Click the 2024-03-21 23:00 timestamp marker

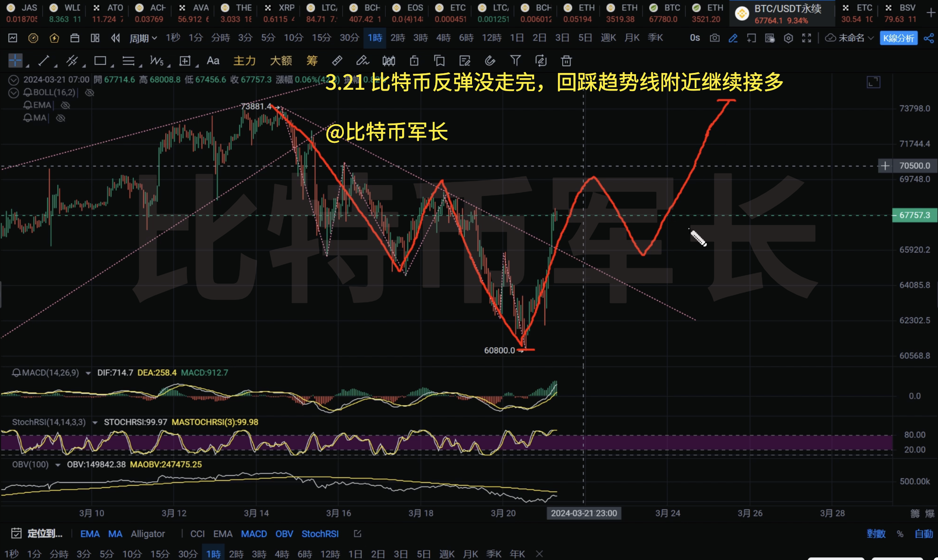(x=584, y=513)
